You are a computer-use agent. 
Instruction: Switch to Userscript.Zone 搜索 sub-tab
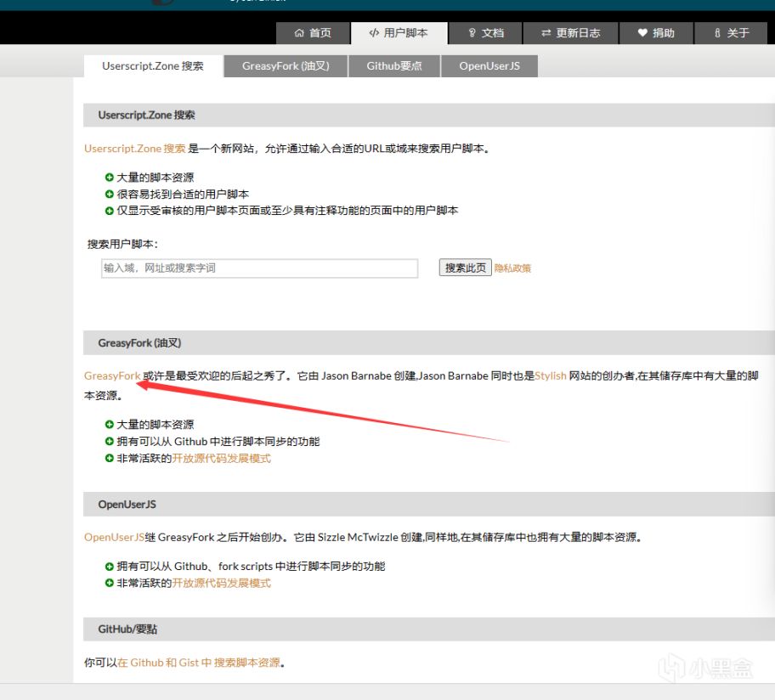click(153, 66)
